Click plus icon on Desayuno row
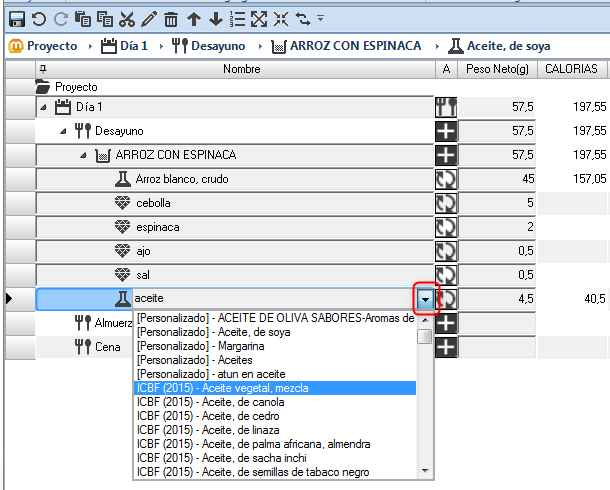Screen dimensions: 610x490 pos(446,131)
